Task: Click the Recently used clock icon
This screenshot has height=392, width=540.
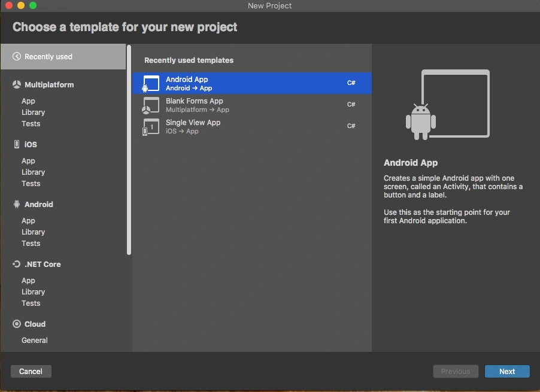Action: click(17, 56)
